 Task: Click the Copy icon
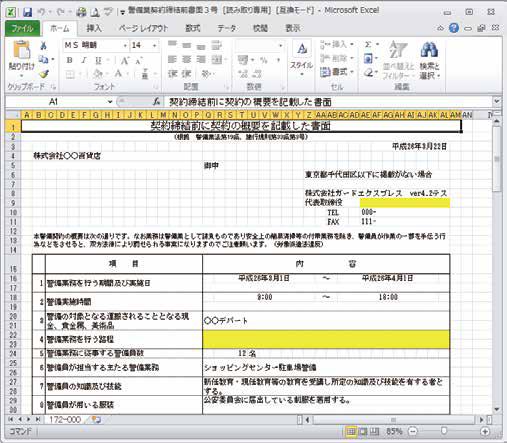point(43,60)
